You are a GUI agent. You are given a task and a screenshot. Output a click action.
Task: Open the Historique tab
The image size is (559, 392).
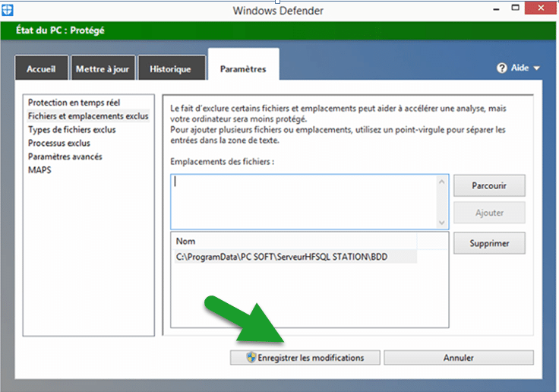click(171, 68)
